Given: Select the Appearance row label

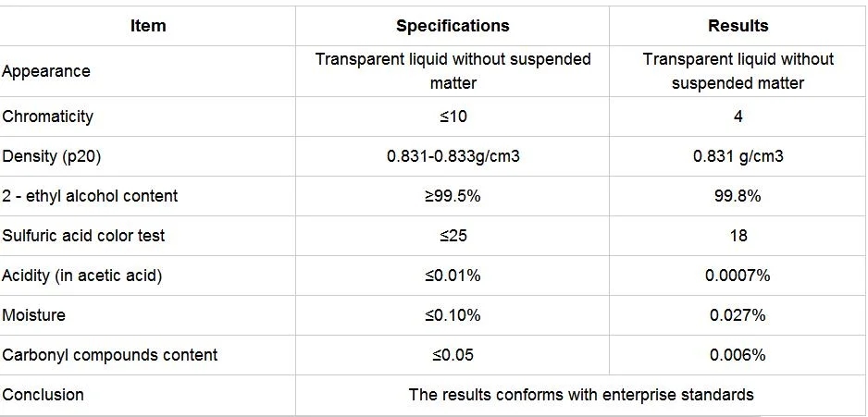Looking at the screenshot, I should [x=46, y=71].
